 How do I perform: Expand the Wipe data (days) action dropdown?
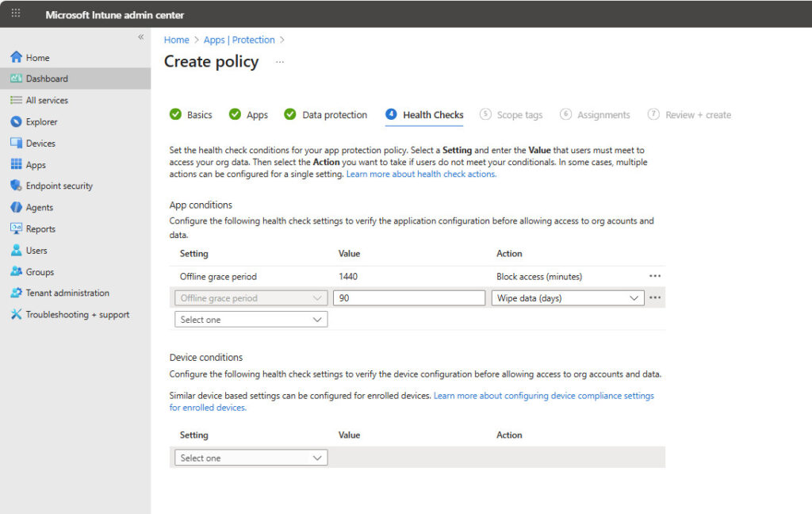(567, 298)
